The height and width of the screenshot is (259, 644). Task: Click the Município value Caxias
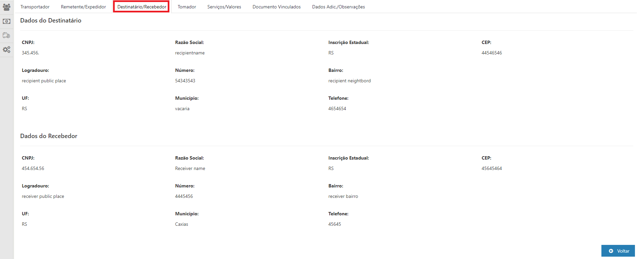click(181, 224)
